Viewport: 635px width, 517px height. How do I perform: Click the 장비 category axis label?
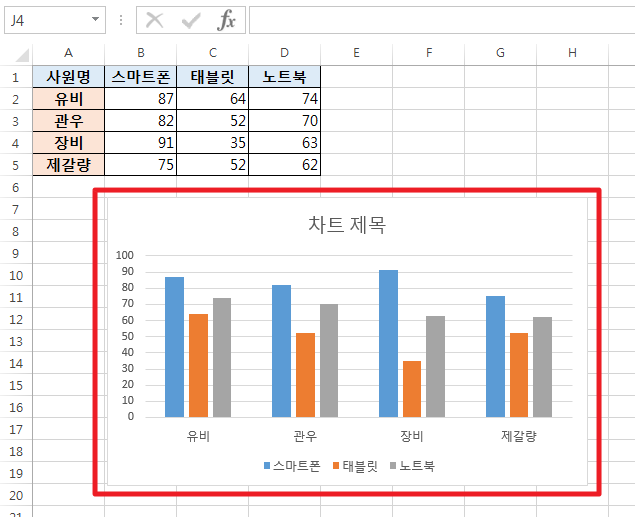pos(412,436)
